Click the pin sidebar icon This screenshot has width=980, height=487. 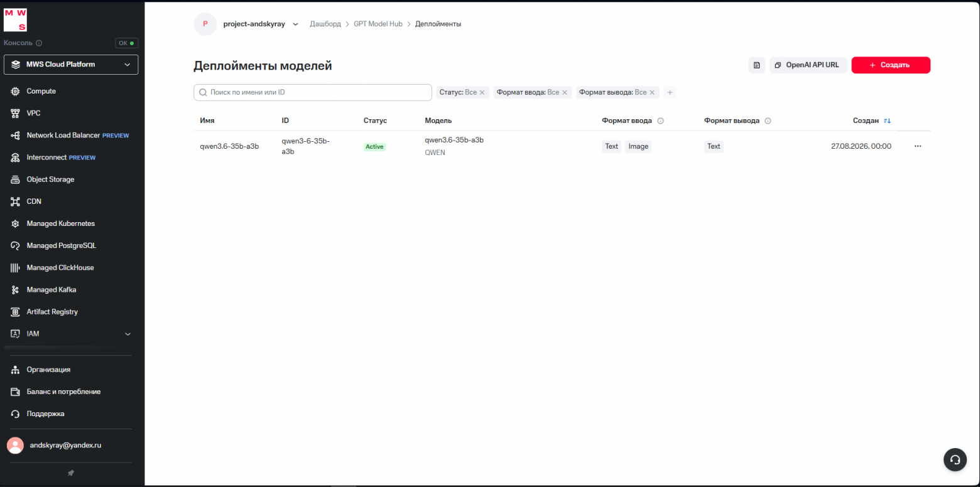(71, 473)
